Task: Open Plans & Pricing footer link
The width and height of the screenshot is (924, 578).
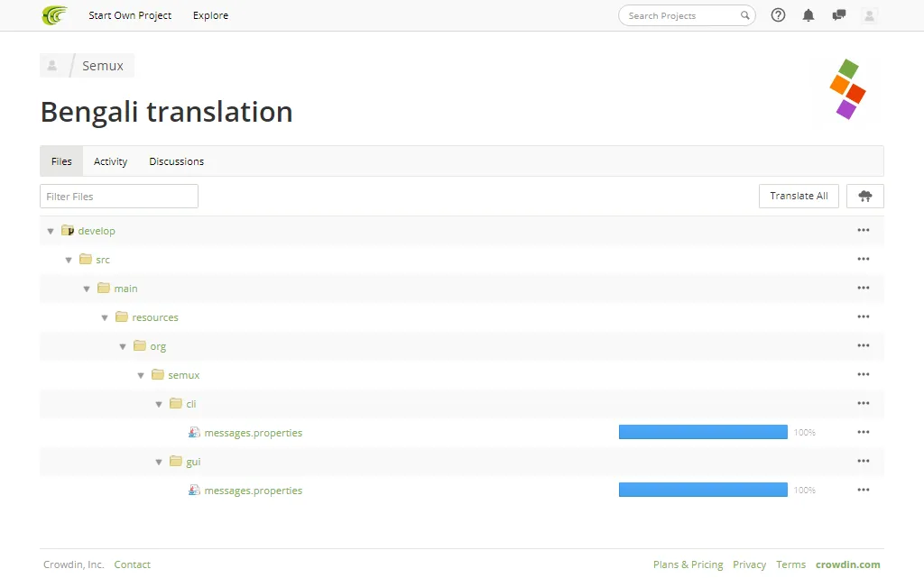Action: click(x=688, y=564)
